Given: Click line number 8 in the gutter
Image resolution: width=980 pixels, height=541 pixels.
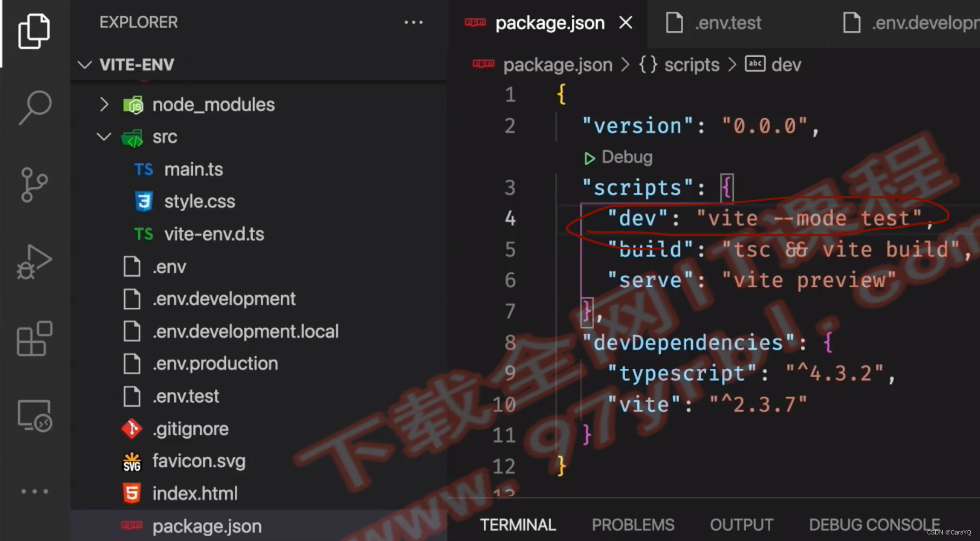Looking at the screenshot, I should (510, 343).
